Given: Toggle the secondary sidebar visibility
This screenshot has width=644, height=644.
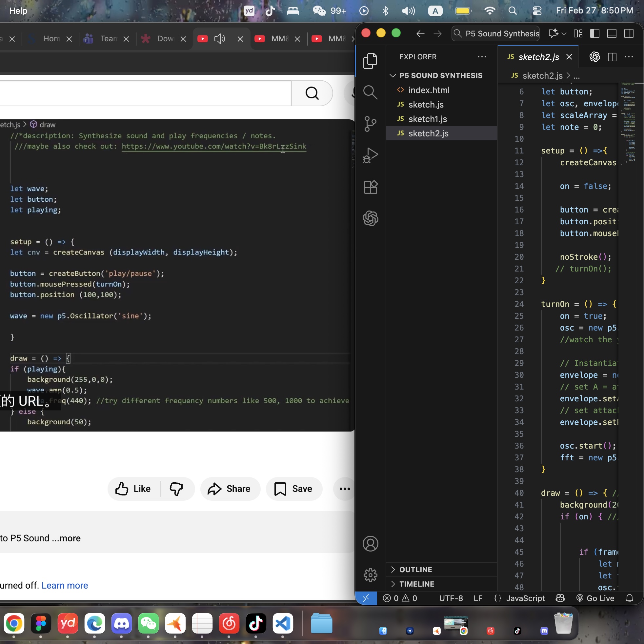Looking at the screenshot, I should 629,33.
